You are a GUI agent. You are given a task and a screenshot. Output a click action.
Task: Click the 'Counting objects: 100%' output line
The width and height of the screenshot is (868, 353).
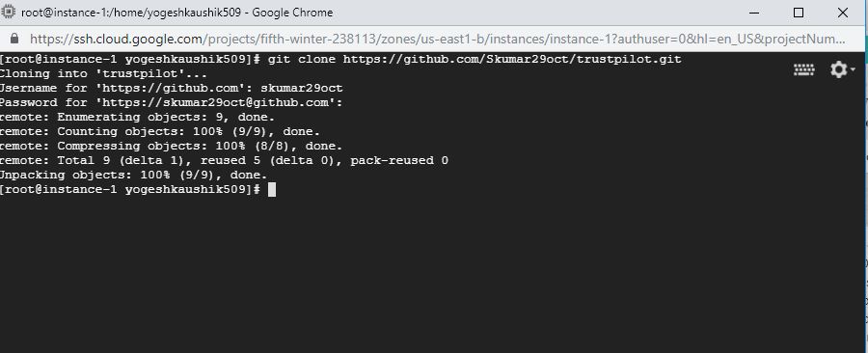(x=160, y=132)
